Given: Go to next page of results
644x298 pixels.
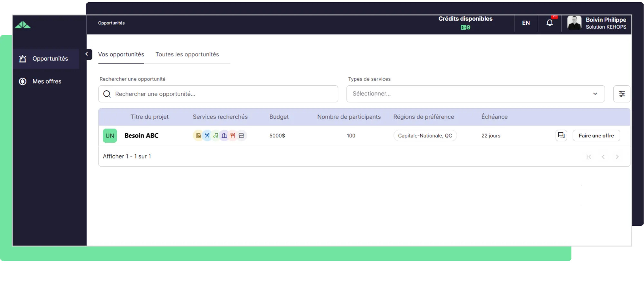Looking at the screenshot, I should tap(617, 157).
